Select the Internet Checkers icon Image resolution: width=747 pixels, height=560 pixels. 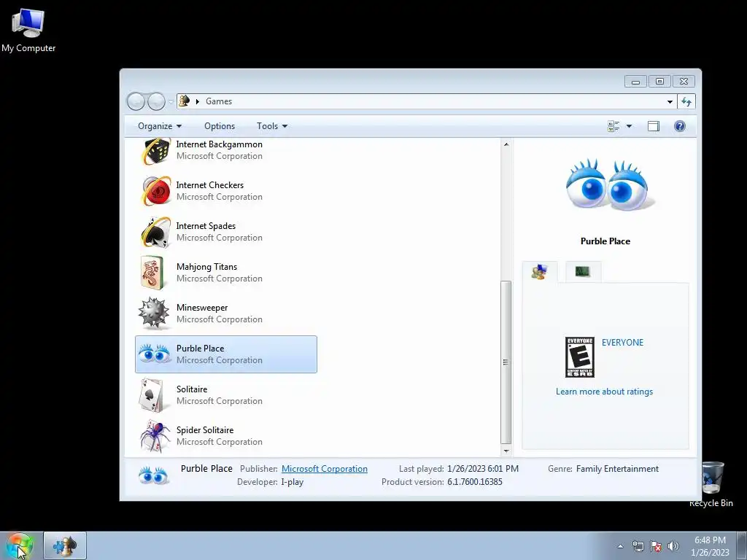[x=155, y=191]
